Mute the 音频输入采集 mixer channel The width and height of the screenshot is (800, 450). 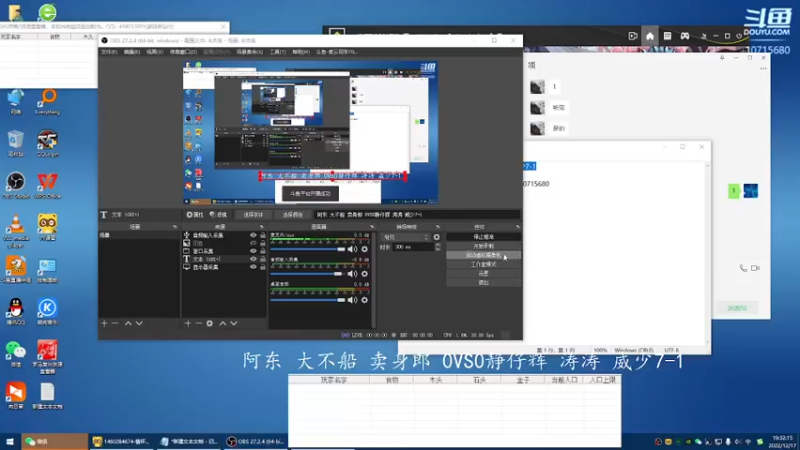[x=352, y=274]
